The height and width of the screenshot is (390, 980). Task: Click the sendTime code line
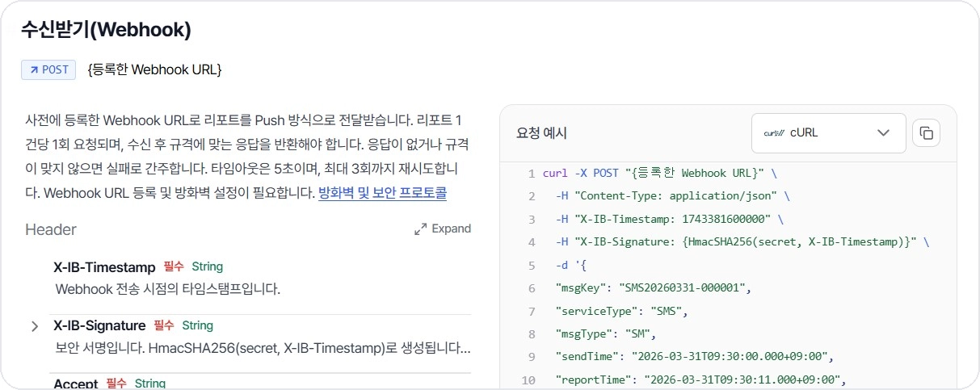tap(694, 356)
